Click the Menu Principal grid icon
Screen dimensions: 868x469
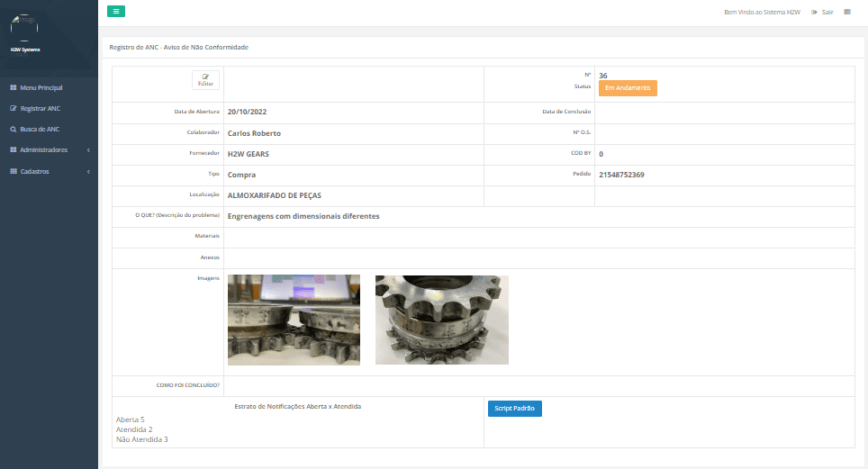[x=14, y=87]
